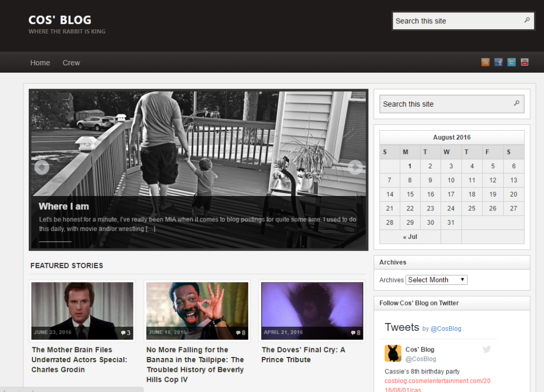Advance slider with next arrow
544x392 pixels.
coord(355,167)
